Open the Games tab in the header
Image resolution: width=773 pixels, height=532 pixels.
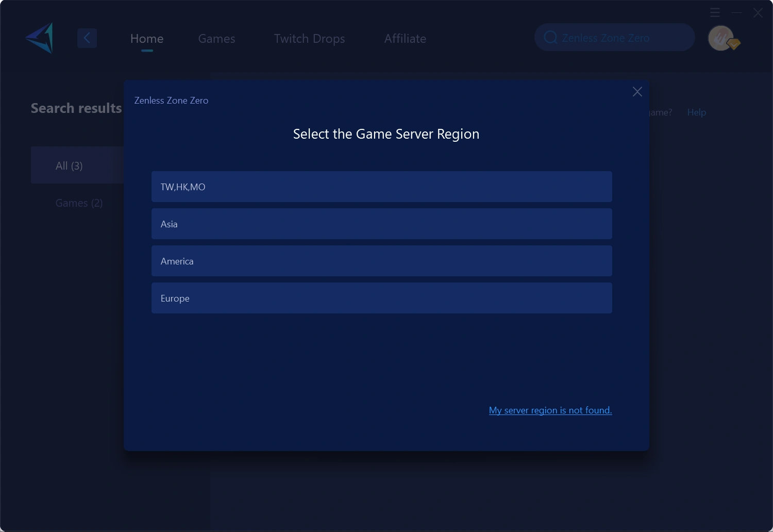pos(216,39)
